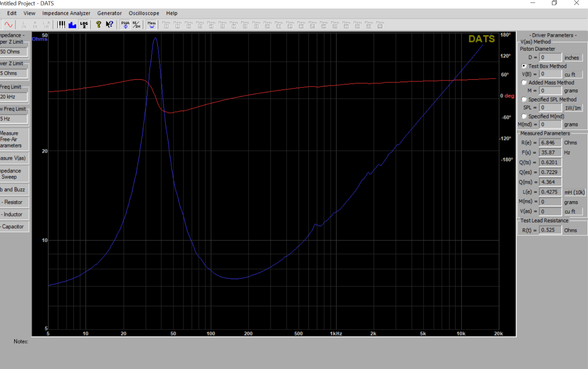
Task: Toggle the LOG Z scale icon
Action: pos(84,25)
